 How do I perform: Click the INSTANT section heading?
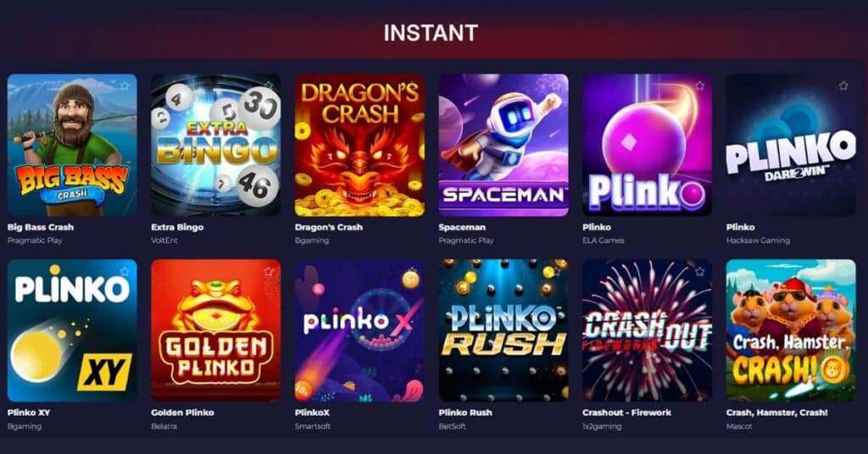(431, 33)
